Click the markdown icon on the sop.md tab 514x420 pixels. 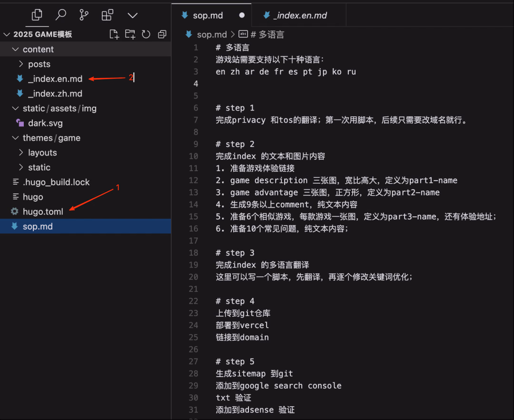coord(185,15)
